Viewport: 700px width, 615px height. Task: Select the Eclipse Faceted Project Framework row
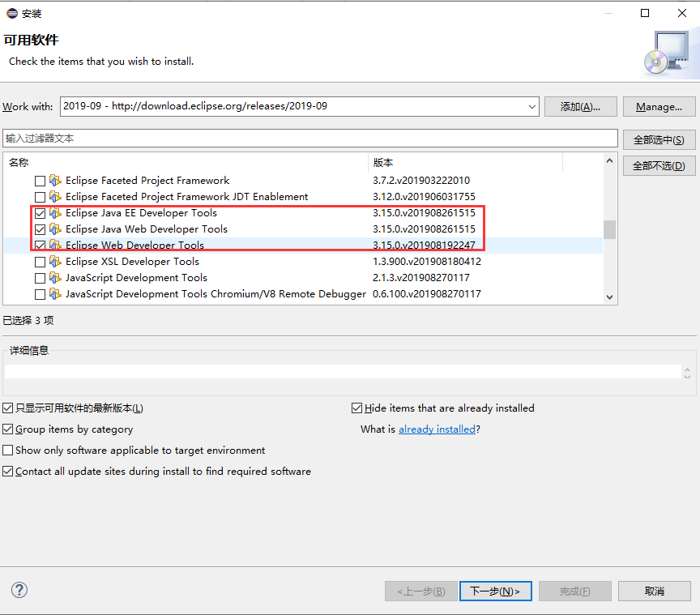304,181
